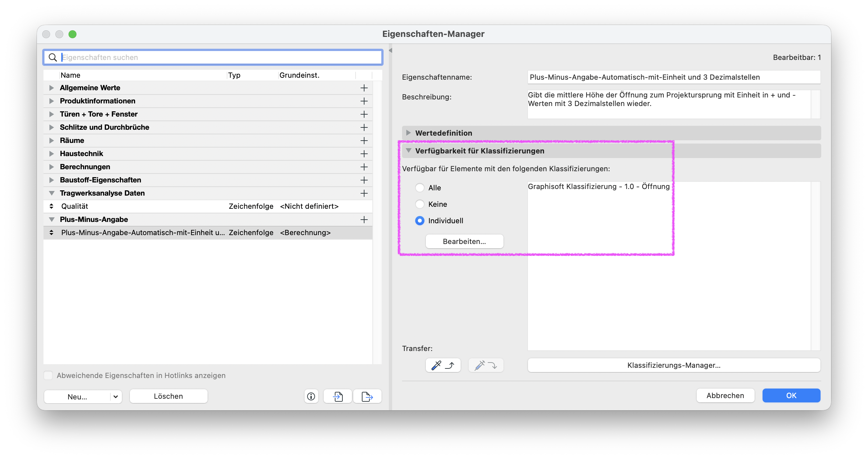The height and width of the screenshot is (459, 868).
Task: Click the import properties icon
Action: coord(338,396)
